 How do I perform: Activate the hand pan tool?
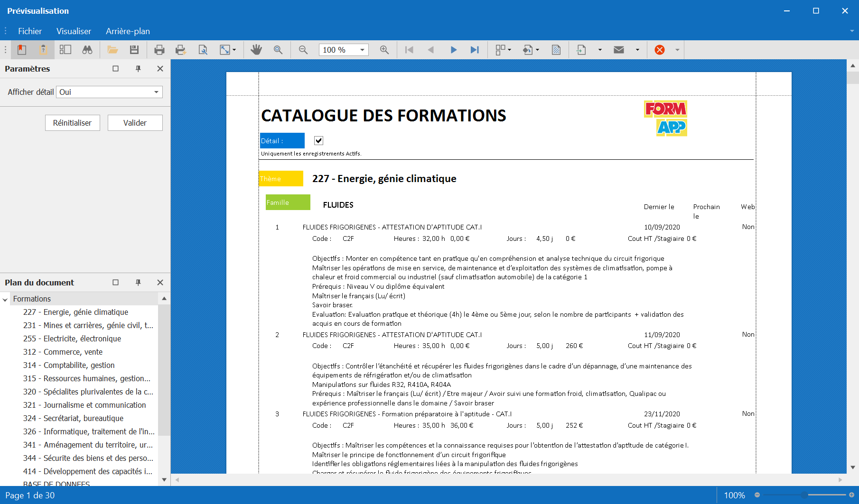[x=256, y=50]
